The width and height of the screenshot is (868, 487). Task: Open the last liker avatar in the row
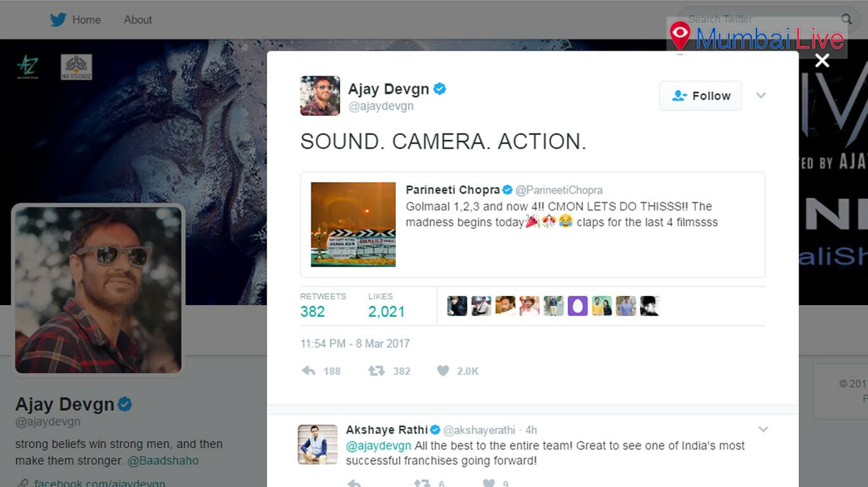[x=650, y=306]
